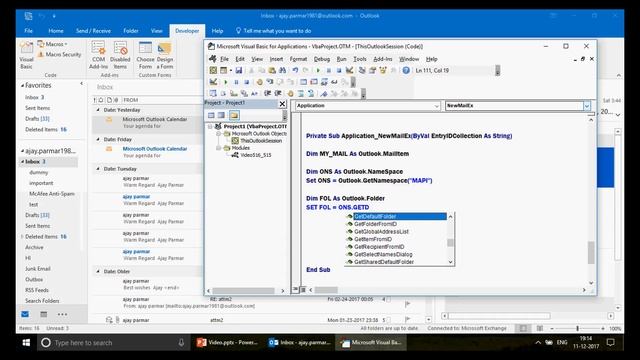Open Immediate Window from Debug toolbar
The image size is (640, 360).
314,82
